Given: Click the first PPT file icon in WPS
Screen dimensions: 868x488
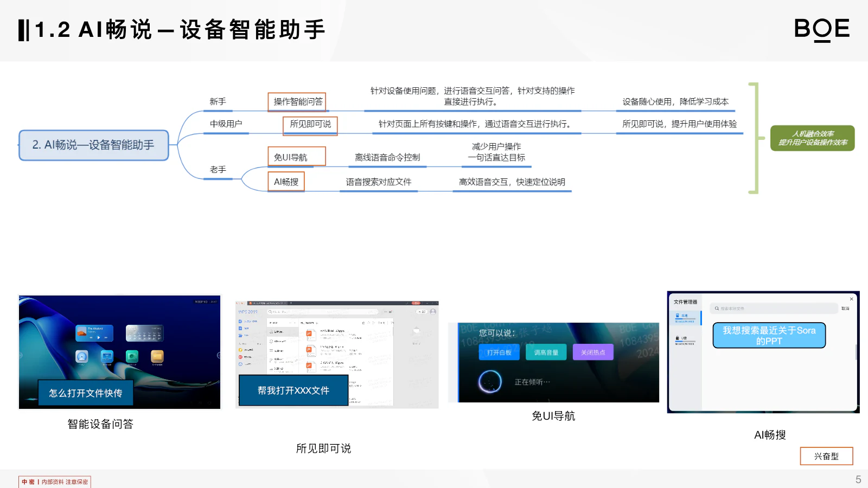Looking at the screenshot, I should pos(311,335).
